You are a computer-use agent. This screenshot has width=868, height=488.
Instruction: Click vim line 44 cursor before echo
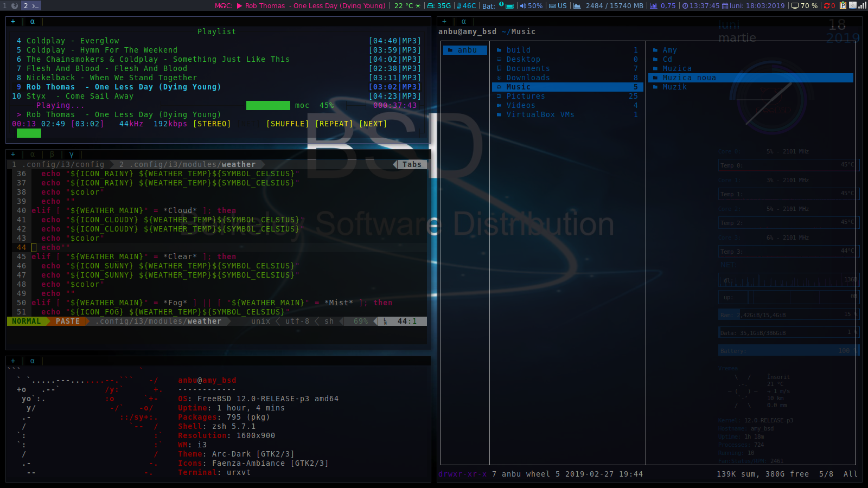[x=34, y=247]
